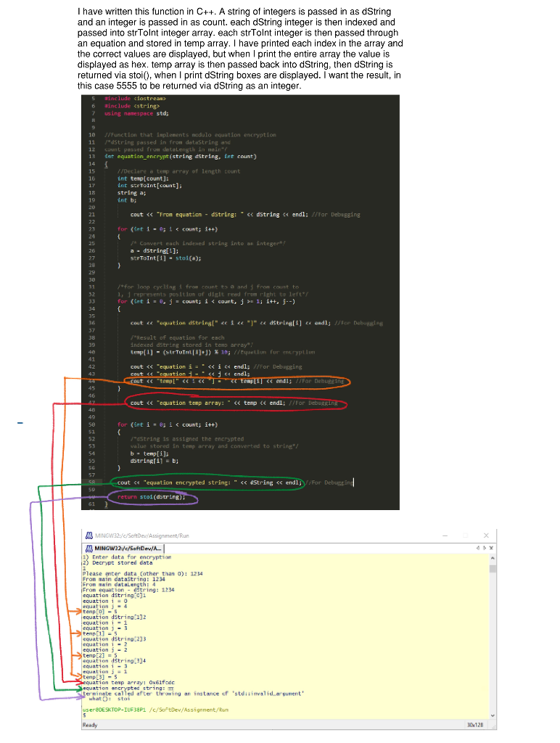Image resolution: width=560 pixels, height=743 pixels.
Task: Click the 'a = dString[i];' code line
Action: coord(155,250)
